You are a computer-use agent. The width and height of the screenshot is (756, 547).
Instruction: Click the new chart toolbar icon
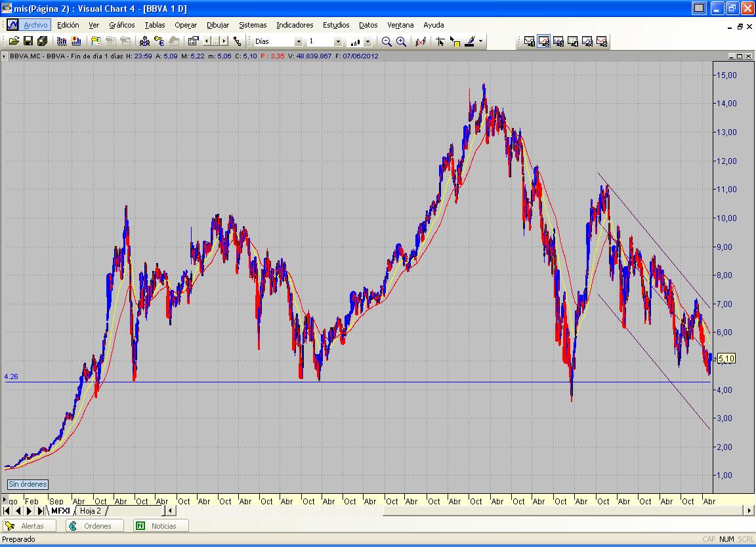point(62,41)
